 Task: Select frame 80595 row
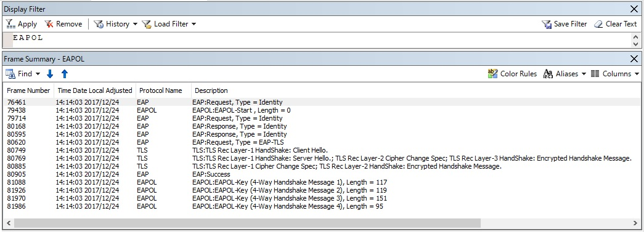point(322,134)
